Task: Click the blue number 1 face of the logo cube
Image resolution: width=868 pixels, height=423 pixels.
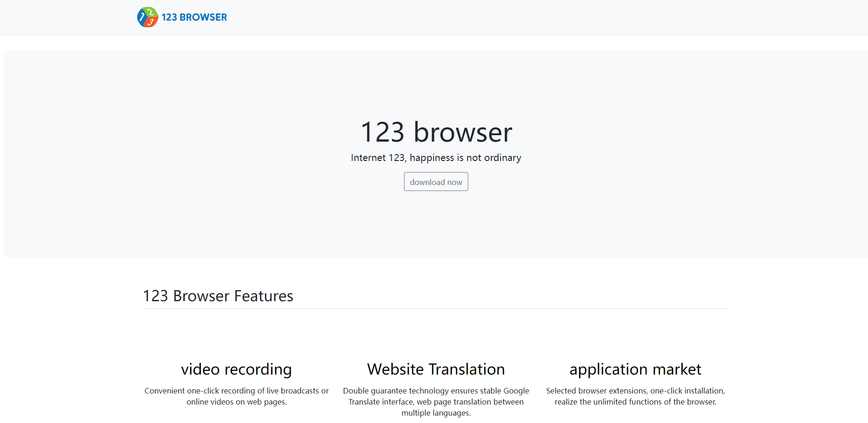Action: [142, 18]
